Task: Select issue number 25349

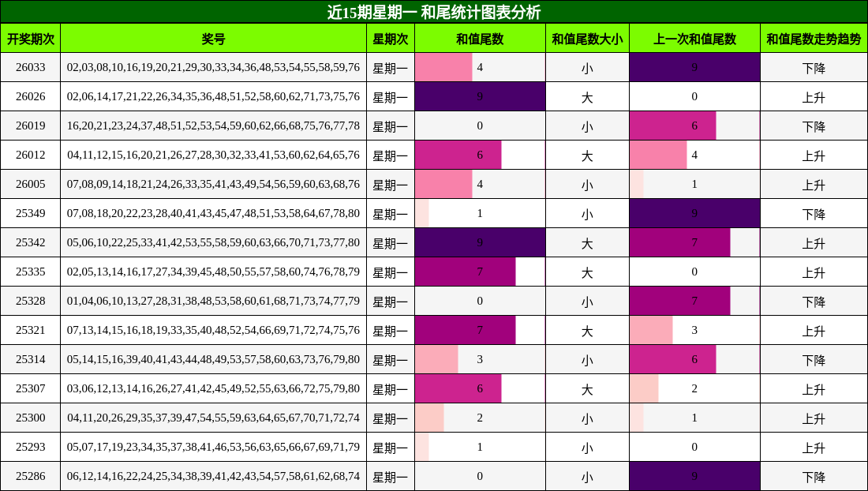Action: [x=31, y=214]
